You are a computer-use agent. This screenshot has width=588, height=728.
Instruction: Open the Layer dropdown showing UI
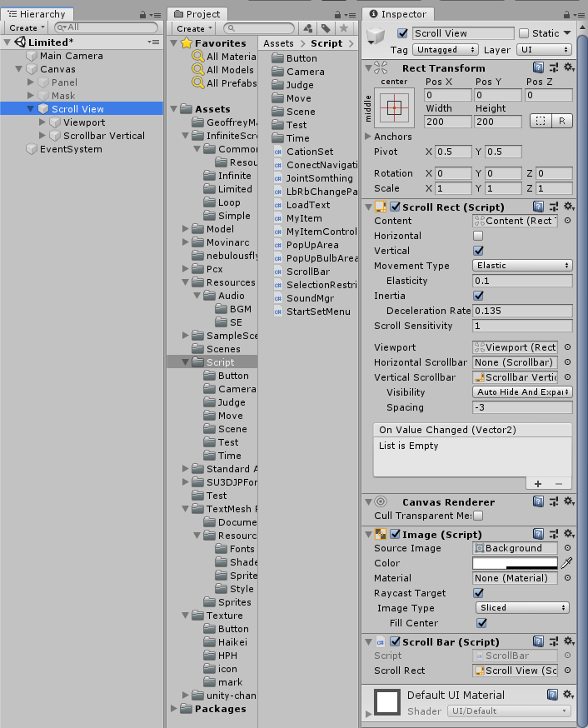point(544,50)
